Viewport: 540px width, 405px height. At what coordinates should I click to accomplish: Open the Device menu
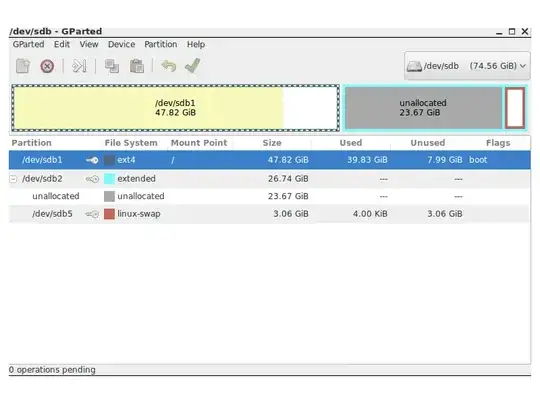click(121, 44)
